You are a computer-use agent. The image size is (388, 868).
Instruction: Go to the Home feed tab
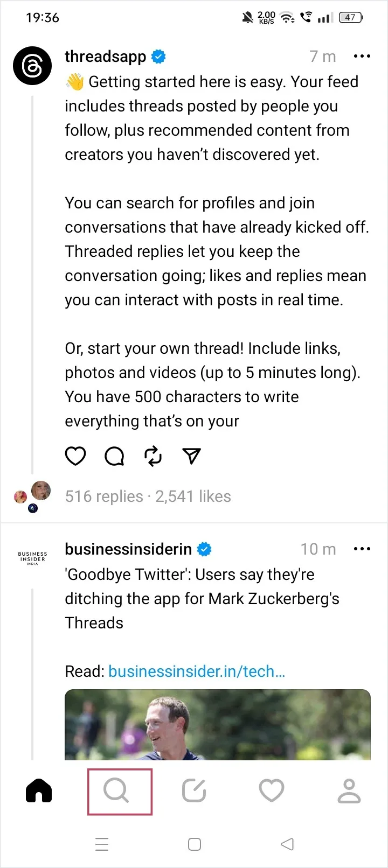(x=39, y=791)
